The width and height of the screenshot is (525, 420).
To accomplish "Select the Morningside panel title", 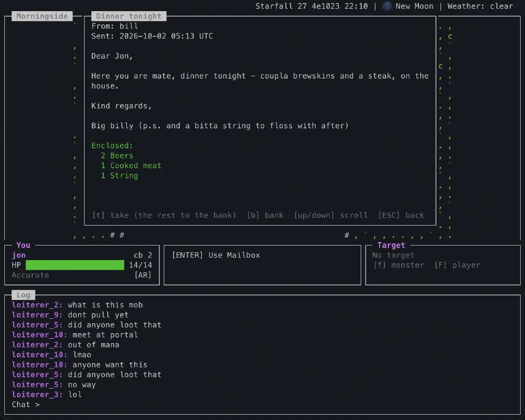I will coord(42,16).
